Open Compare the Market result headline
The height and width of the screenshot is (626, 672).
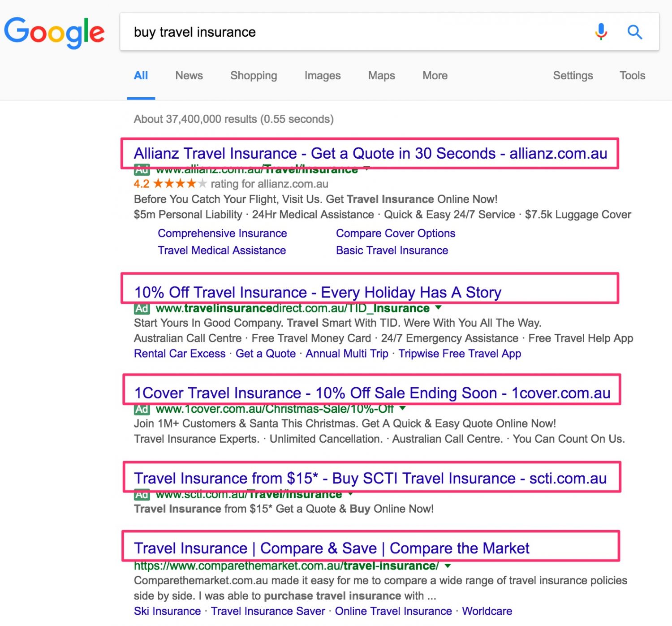[x=332, y=548]
